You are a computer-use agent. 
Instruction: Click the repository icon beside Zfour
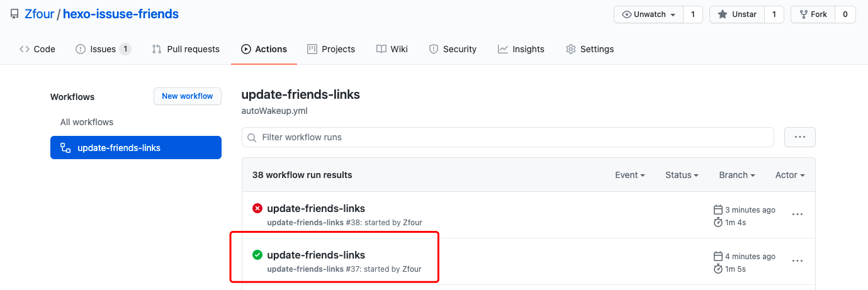pyautogui.click(x=14, y=14)
